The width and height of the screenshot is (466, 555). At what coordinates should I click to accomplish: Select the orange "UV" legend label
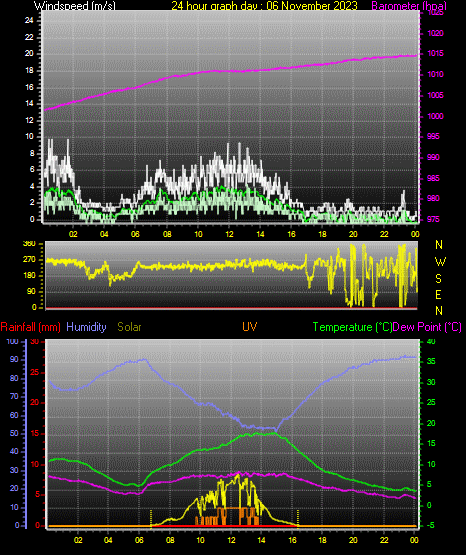(249, 327)
